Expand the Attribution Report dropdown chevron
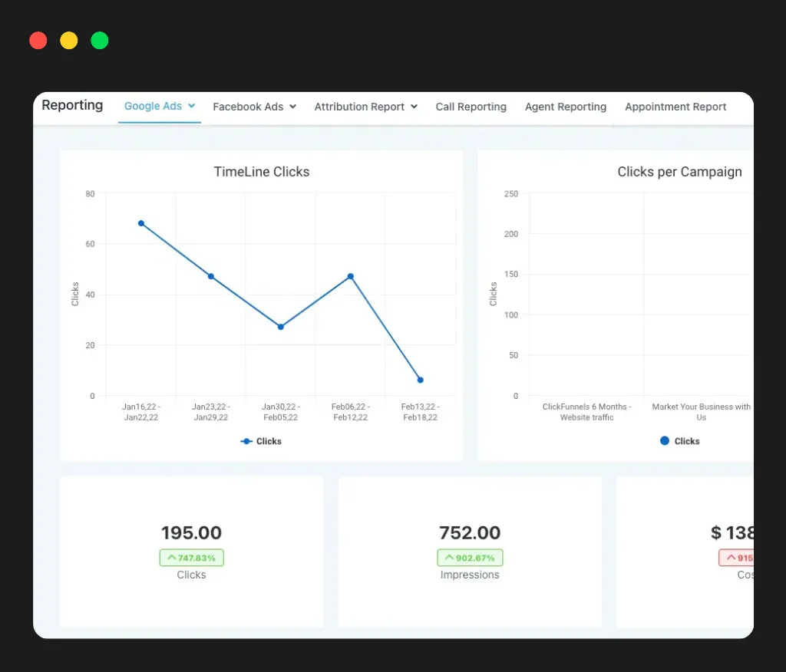This screenshot has height=672, width=786. pos(414,107)
